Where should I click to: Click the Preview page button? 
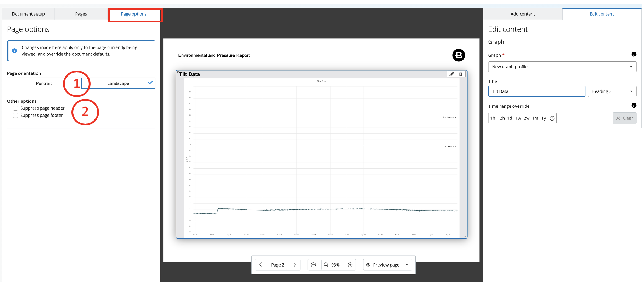pos(383,265)
